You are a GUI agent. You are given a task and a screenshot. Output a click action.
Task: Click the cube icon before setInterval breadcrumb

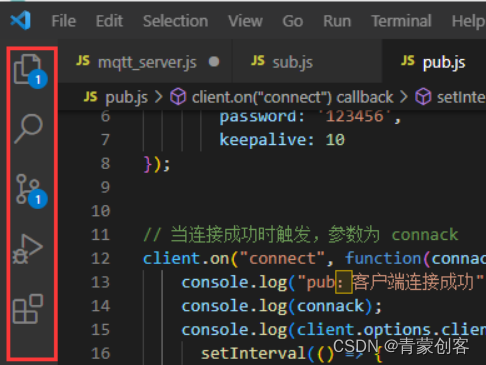423,97
